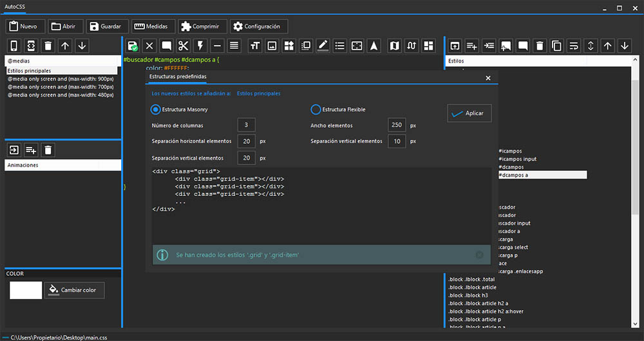Click the import animation arrow-box icon

[14, 150]
